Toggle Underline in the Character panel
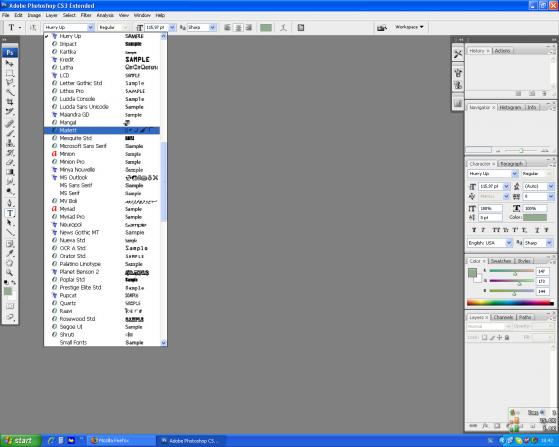Image resolution: width=559 pixels, height=447 pixels. coord(537,230)
